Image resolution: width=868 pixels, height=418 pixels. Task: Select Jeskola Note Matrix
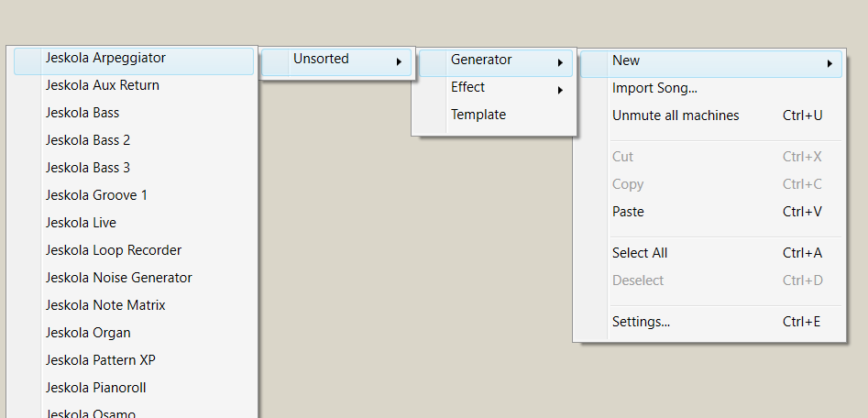pos(105,305)
